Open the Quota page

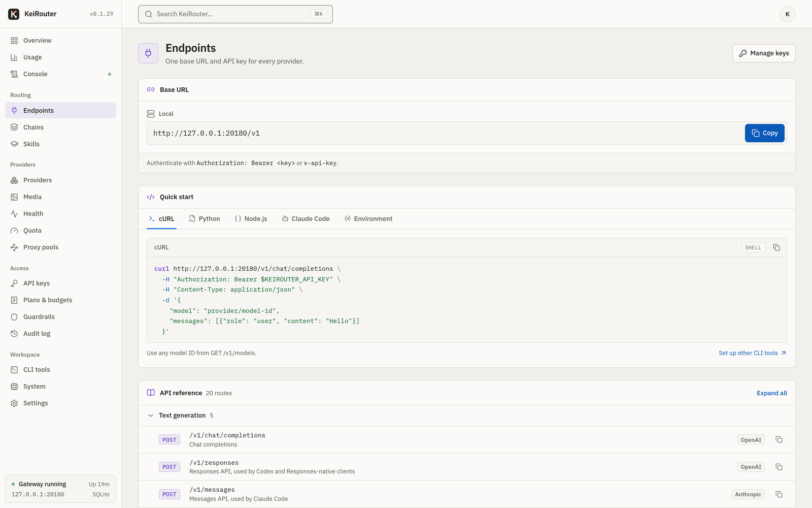pyautogui.click(x=60, y=231)
